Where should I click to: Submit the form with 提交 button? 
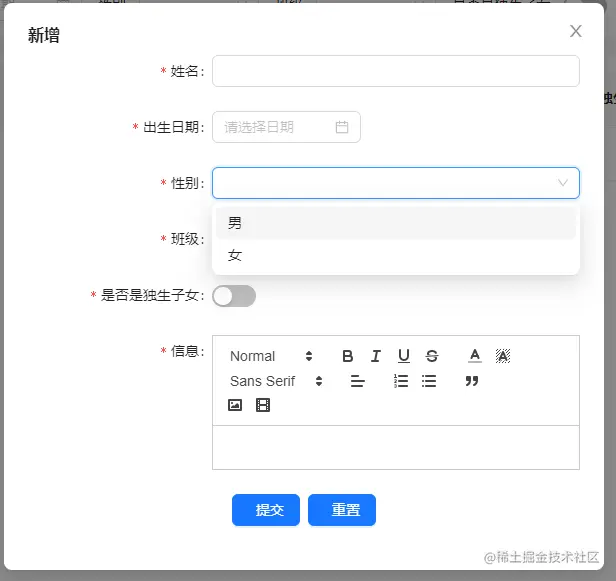click(x=266, y=510)
